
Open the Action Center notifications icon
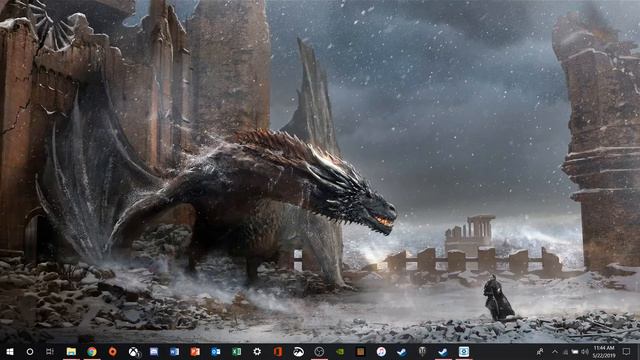click(x=627, y=351)
